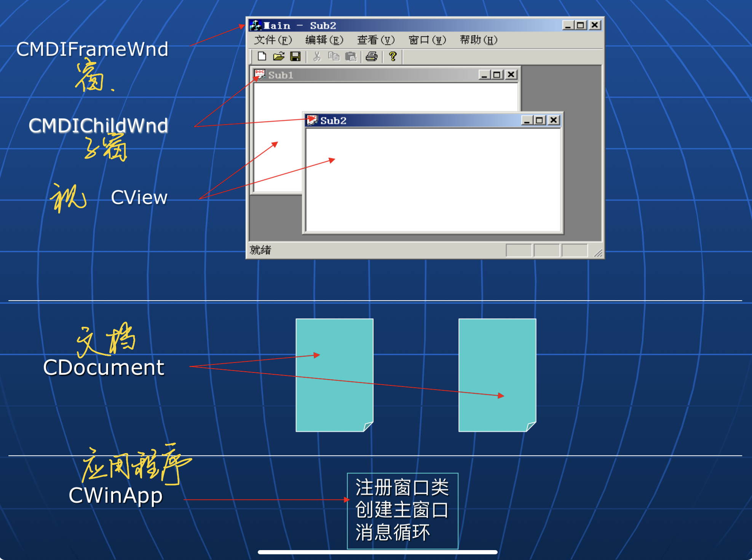752x560 pixels.
Task: Open the 窗口(W) menu
Action: coord(427,40)
